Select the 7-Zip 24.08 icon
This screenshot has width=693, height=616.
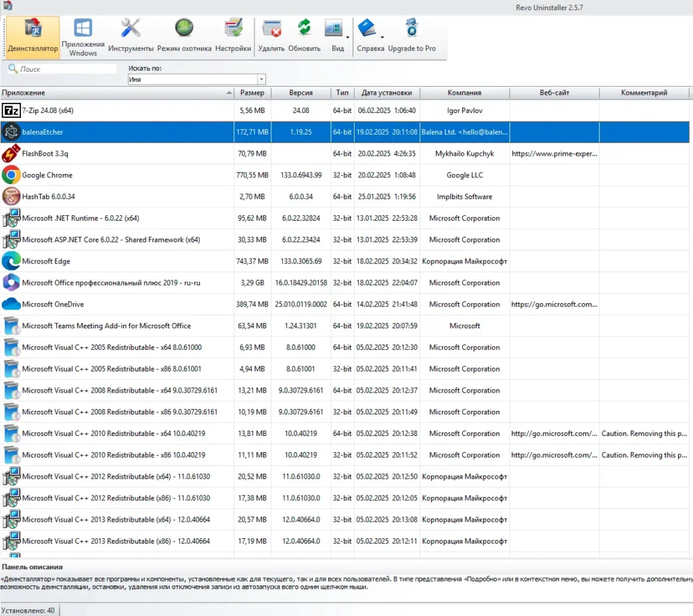click(x=11, y=110)
